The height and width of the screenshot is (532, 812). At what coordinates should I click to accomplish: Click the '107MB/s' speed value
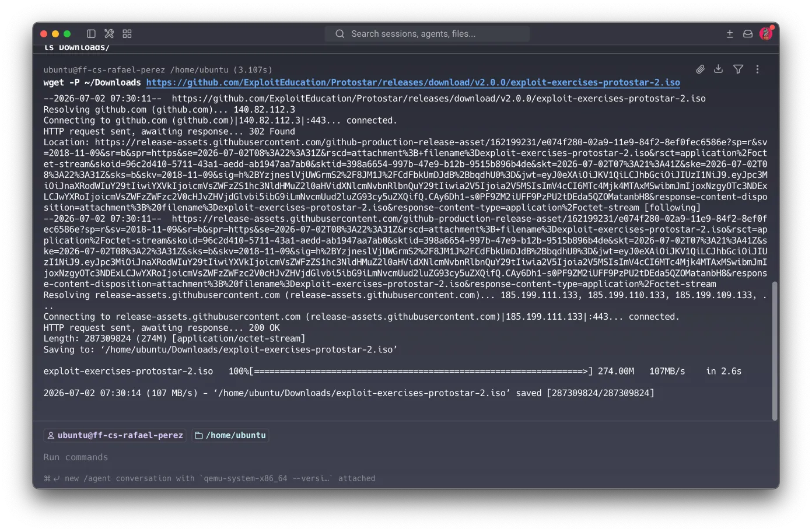(x=667, y=372)
